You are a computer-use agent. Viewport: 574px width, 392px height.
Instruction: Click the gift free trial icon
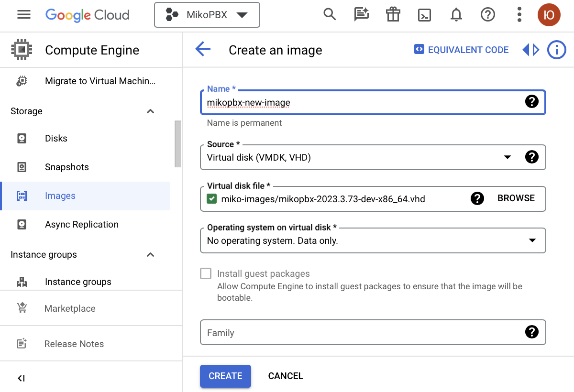393,15
